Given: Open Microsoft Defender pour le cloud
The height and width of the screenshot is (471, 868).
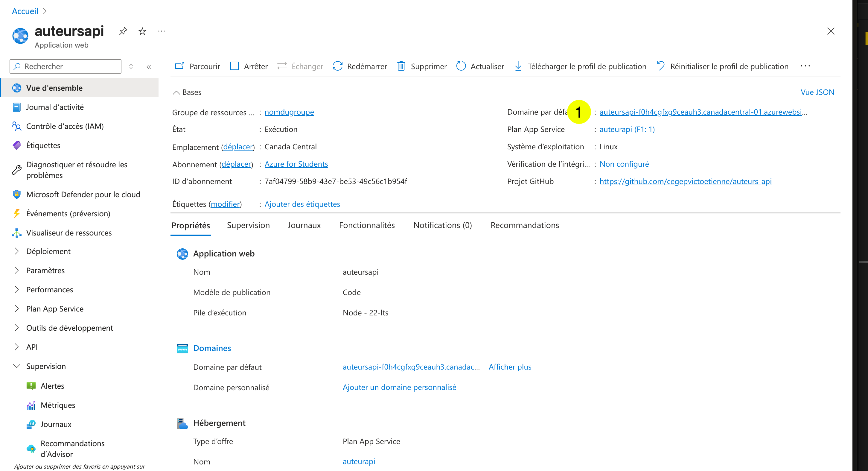Looking at the screenshot, I should point(83,194).
